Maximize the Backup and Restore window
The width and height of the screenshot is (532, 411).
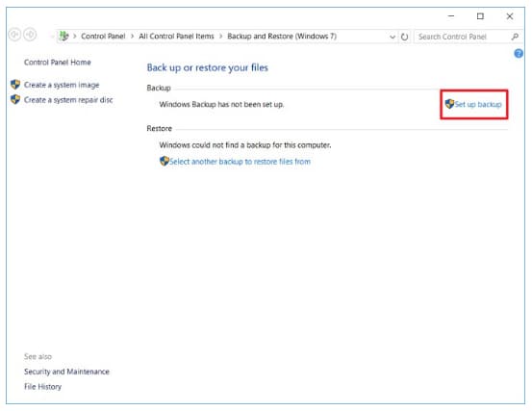click(x=480, y=16)
